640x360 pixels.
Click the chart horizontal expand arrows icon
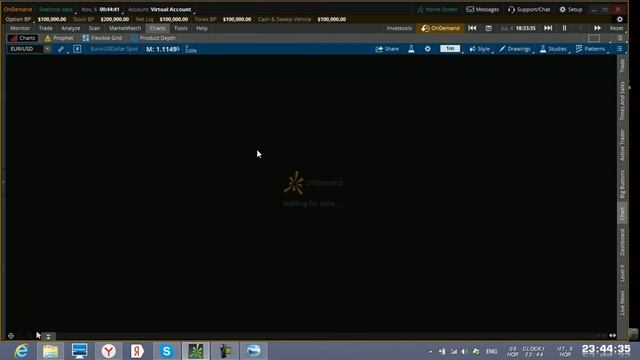point(613,336)
